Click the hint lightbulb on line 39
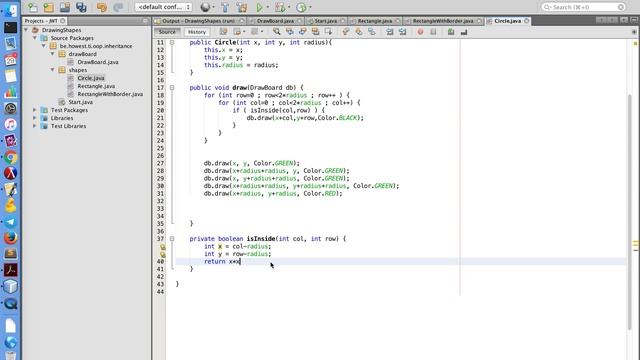The height and width of the screenshot is (360, 640). pyautogui.click(x=162, y=254)
